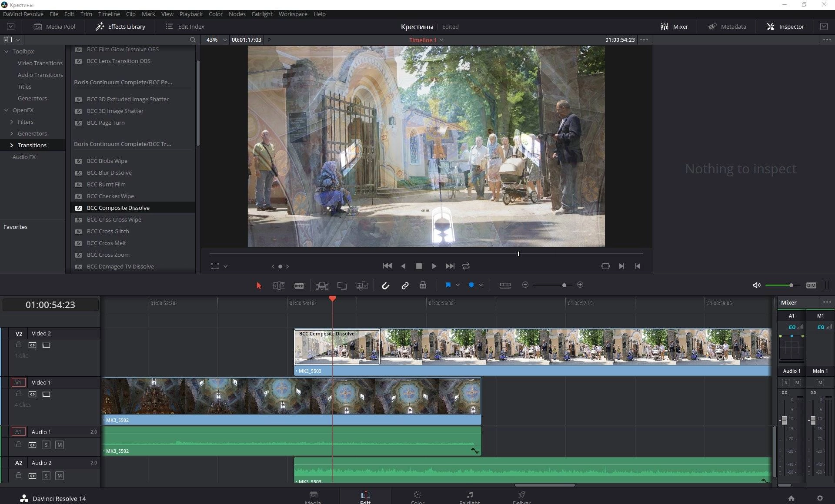Toggle the DIM audio button
The height and width of the screenshot is (504, 835).
click(x=811, y=285)
